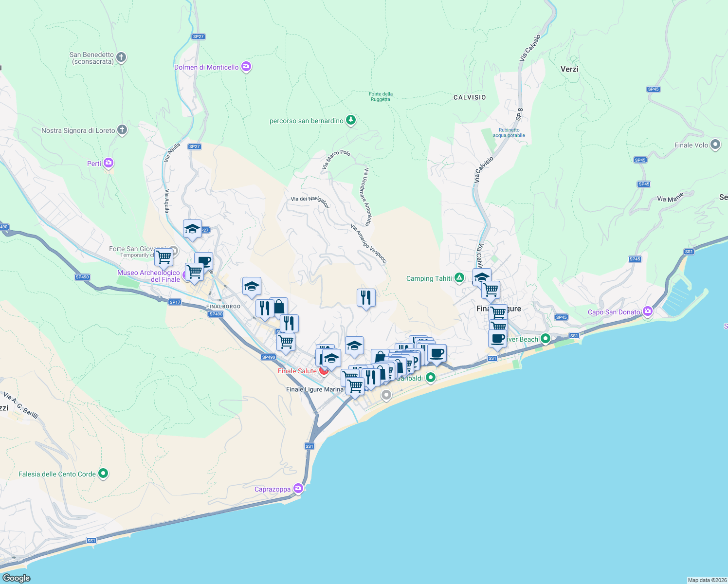
Task: Select the Finale Volo grey marker
Action: (715, 145)
